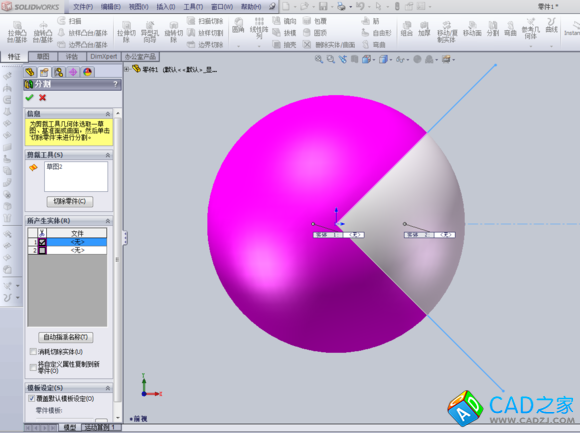Click the Zoom to Fit view icon
The width and height of the screenshot is (580, 433).
pos(318,59)
